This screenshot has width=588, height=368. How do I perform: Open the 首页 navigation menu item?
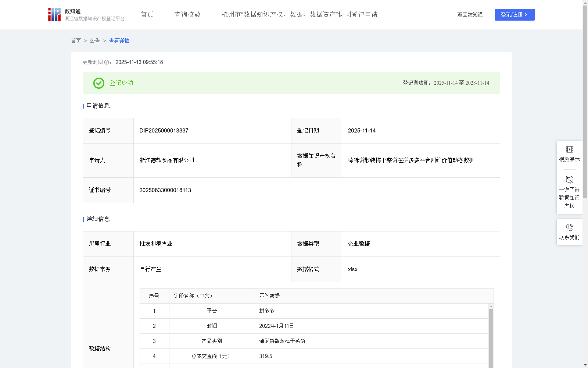coord(146,14)
